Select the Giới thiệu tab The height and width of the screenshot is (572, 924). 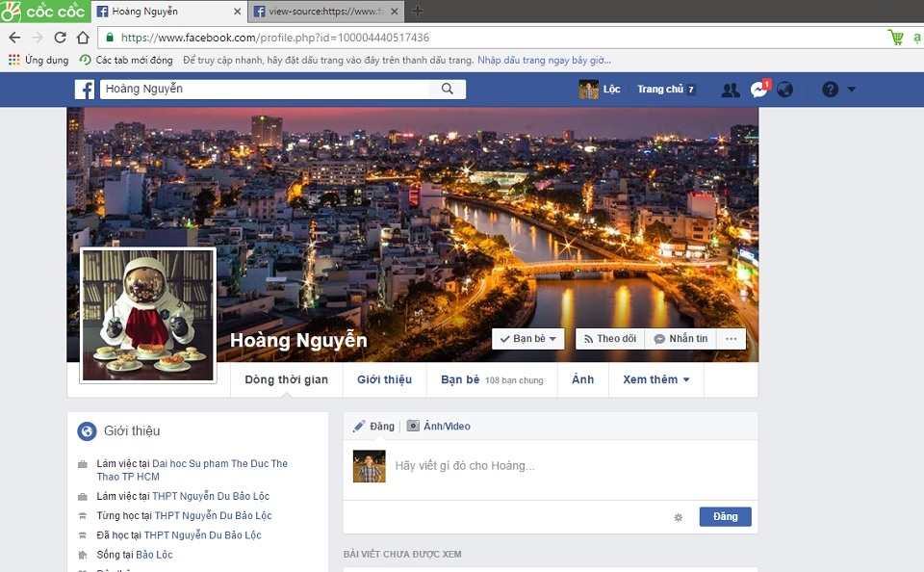(x=384, y=379)
